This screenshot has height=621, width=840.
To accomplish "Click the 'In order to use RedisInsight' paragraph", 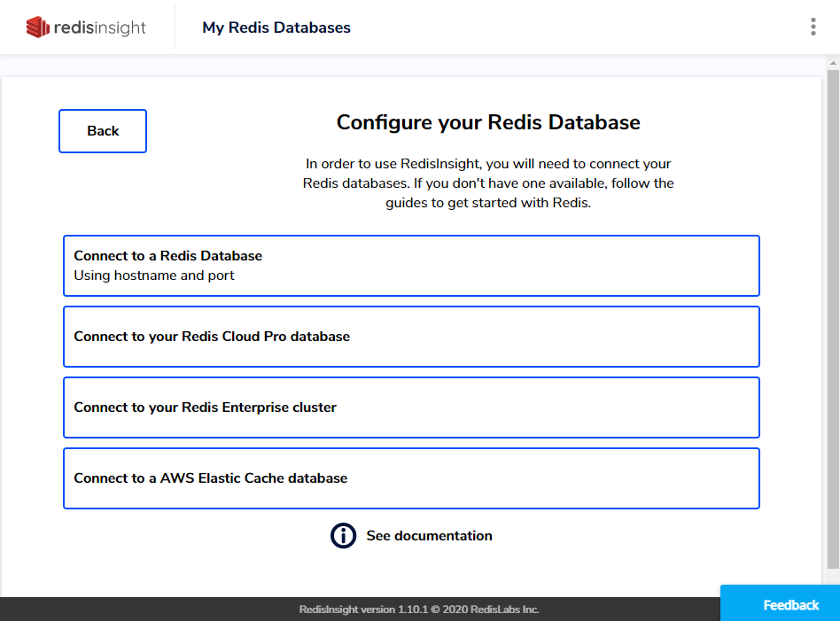I will click(488, 183).
